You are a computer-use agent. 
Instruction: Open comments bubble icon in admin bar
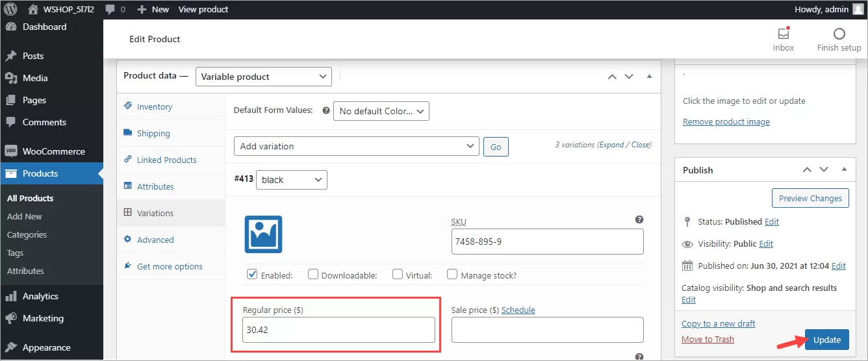[x=110, y=9]
